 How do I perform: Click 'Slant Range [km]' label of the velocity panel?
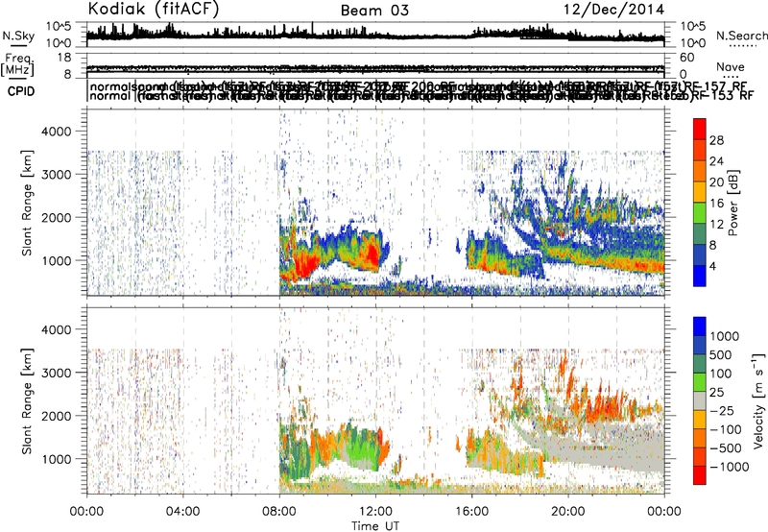27,401
